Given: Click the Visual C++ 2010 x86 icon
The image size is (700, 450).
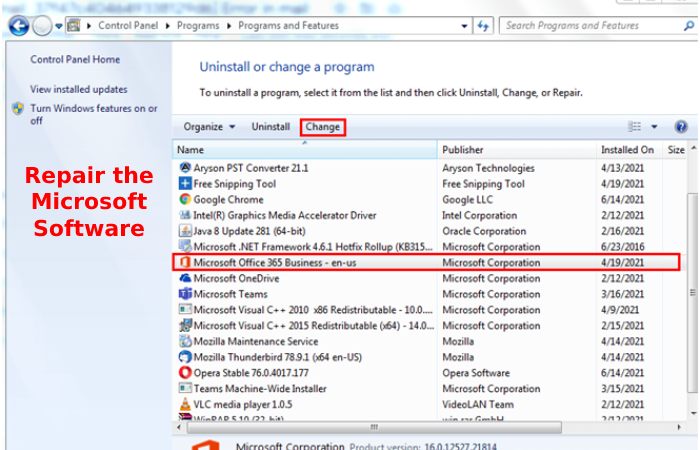Looking at the screenshot, I should pyautogui.click(x=185, y=309).
